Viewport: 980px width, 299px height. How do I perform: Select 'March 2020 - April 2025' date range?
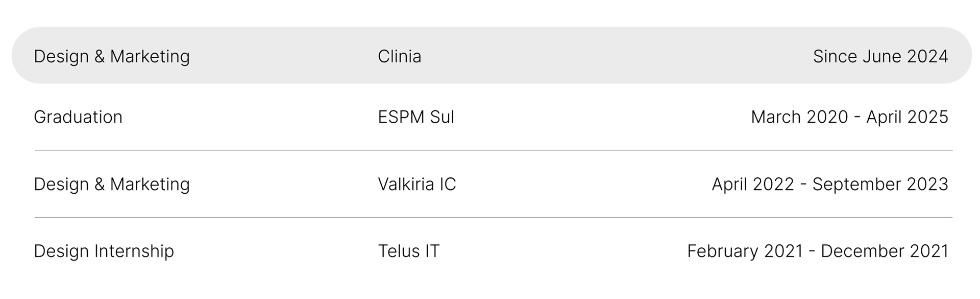tap(849, 117)
